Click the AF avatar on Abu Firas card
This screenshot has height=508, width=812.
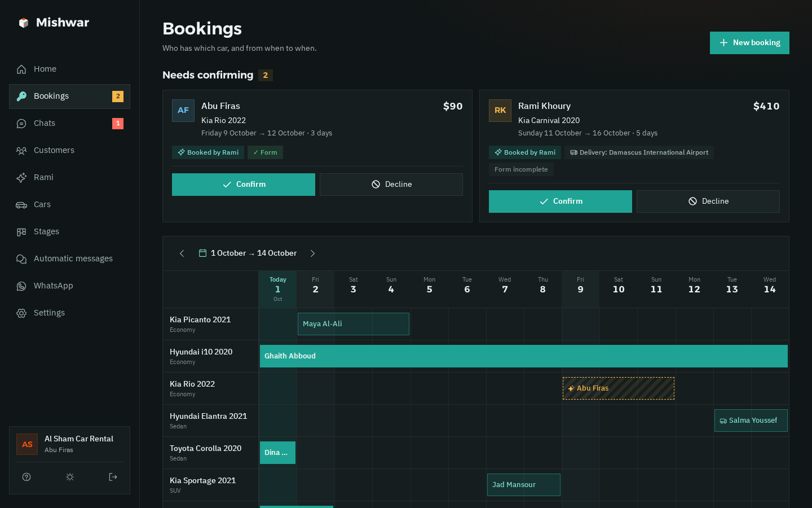pyautogui.click(x=183, y=111)
